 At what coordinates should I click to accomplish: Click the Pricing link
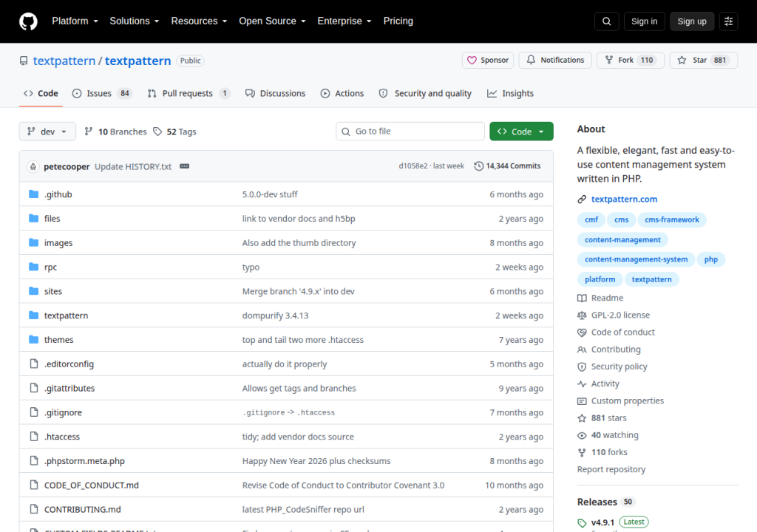point(398,21)
